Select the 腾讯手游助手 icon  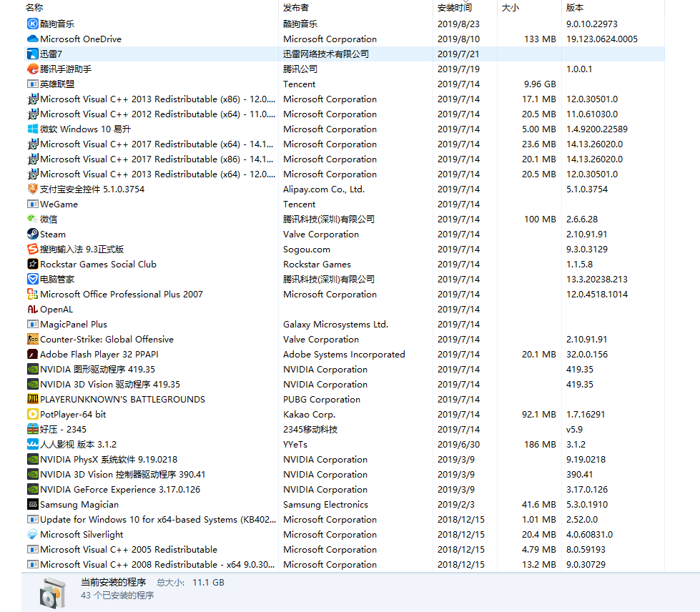(33, 69)
